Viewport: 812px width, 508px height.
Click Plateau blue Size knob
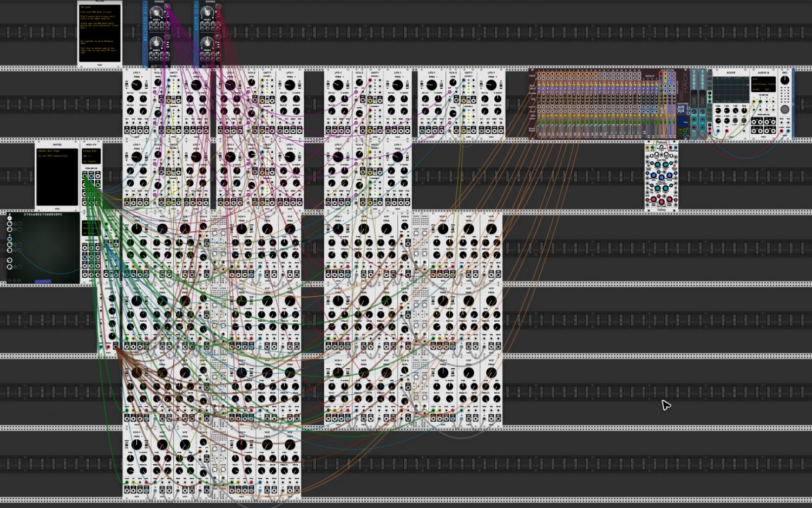point(654,175)
